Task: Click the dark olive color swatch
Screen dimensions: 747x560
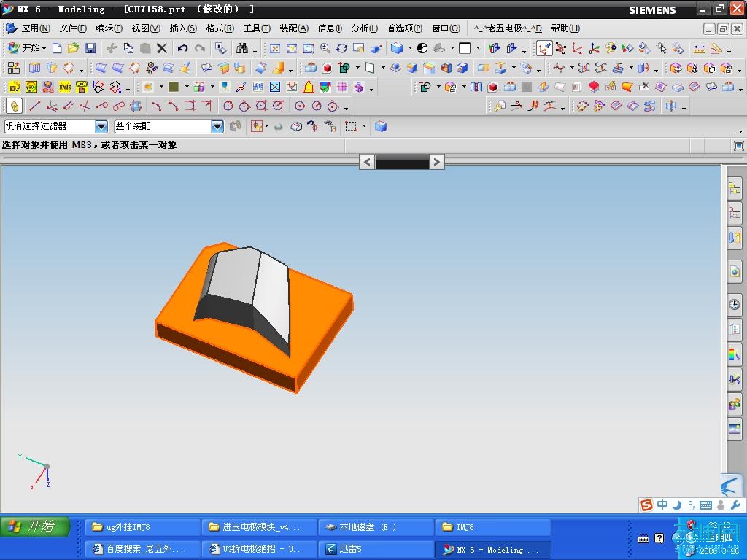Action: pos(174,87)
